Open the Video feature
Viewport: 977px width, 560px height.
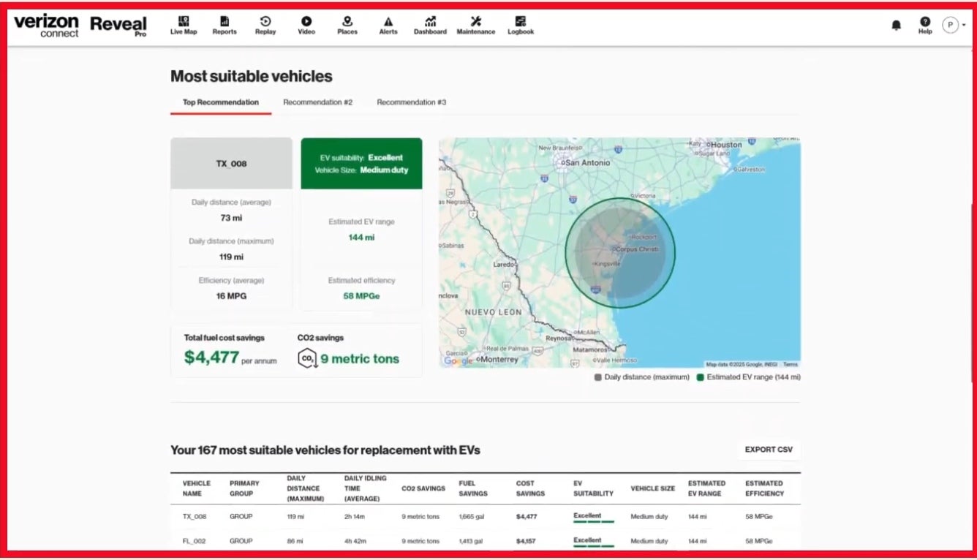[x=306, y=25]
